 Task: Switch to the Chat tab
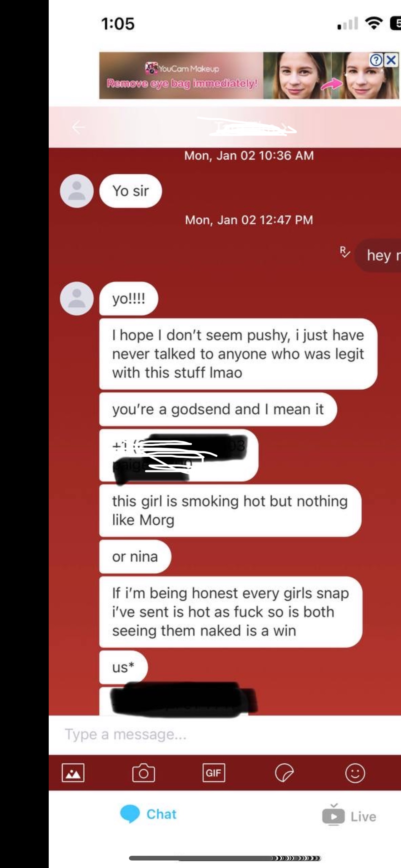pyautogui.click(x=148, y=814)
